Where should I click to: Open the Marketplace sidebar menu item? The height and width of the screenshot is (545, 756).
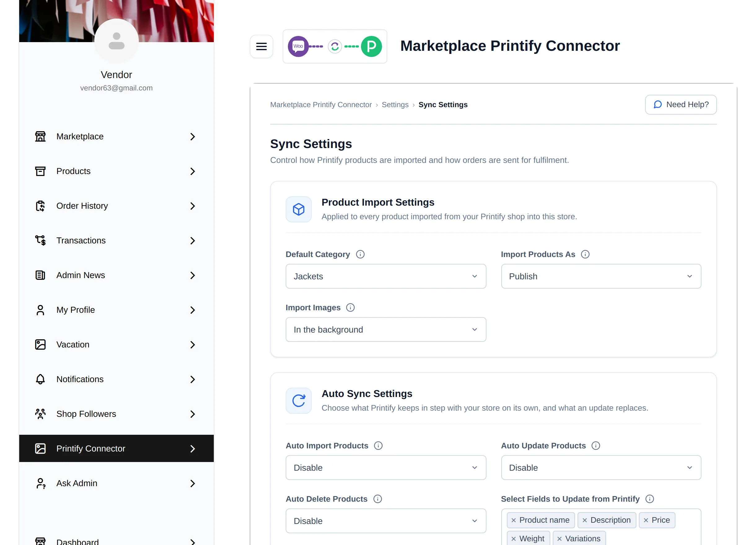pyautogui.click(x=116, y=137)
